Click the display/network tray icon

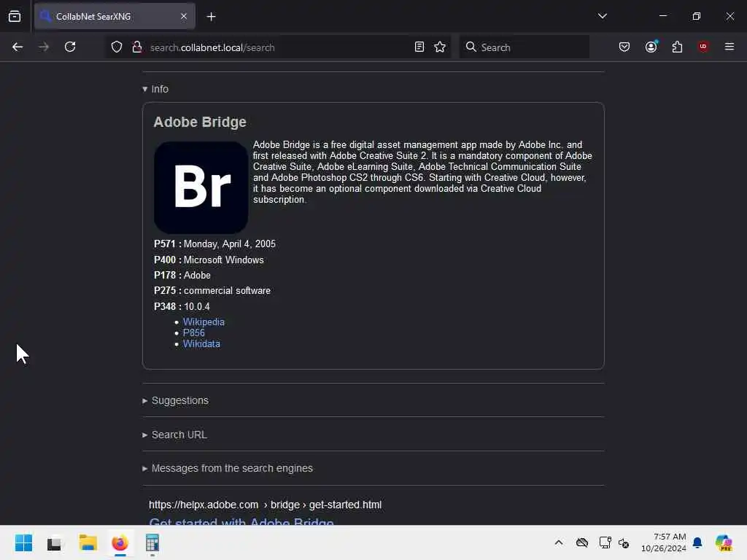[605, 542]
